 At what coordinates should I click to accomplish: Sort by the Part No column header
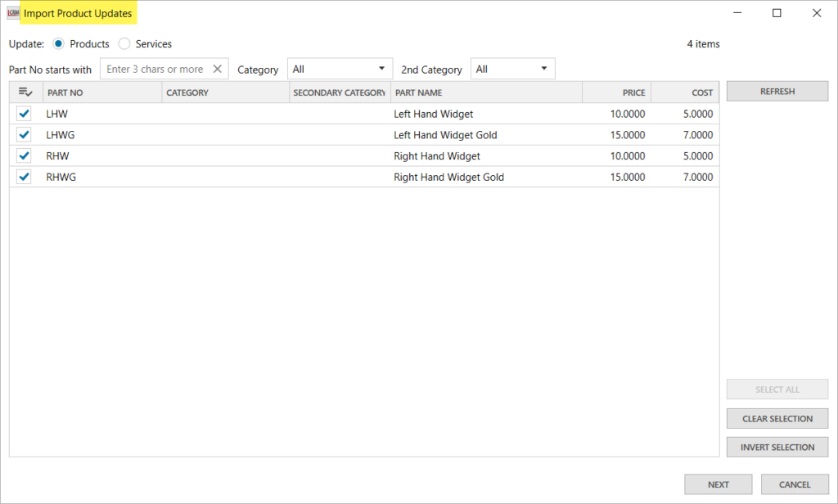(x=102, y=92)
